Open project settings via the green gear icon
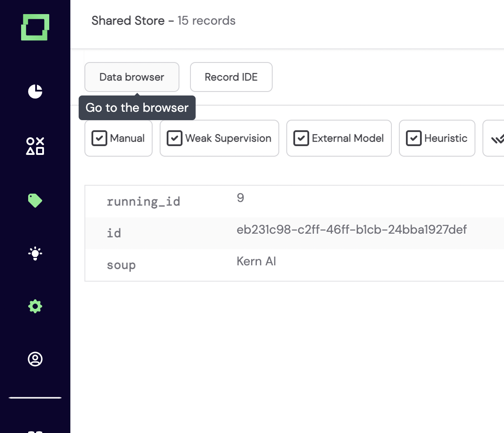 pos(35,306)
